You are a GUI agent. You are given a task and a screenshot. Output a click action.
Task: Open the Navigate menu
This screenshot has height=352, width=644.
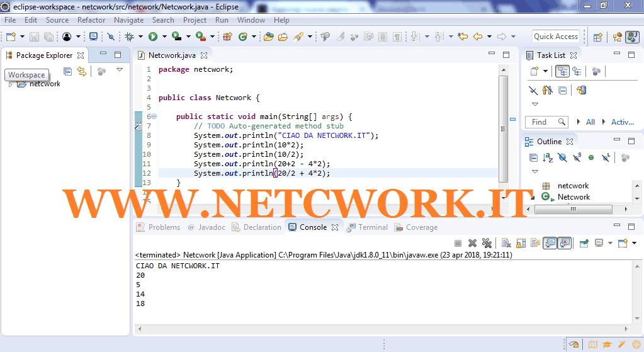[129, 20]
